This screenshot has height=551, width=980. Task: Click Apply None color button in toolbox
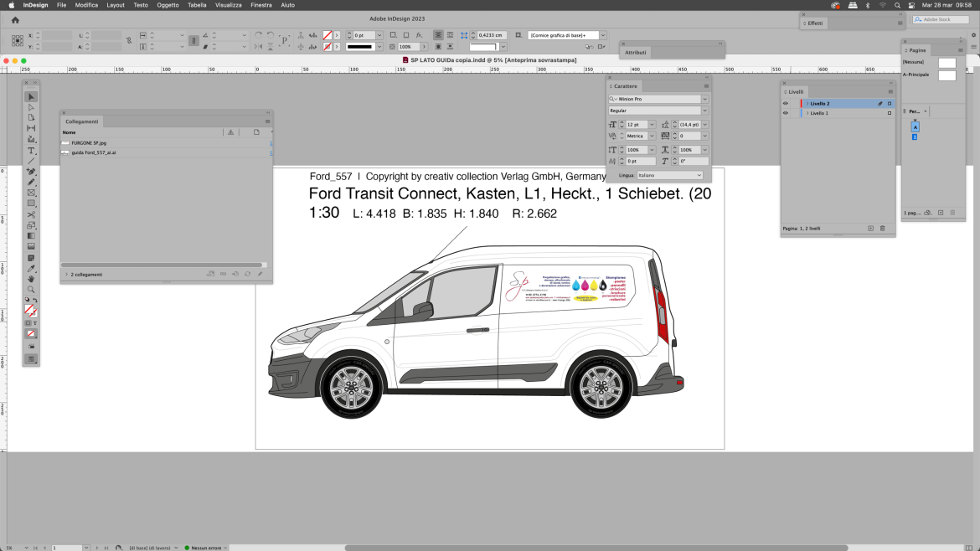tap(31, 334)
